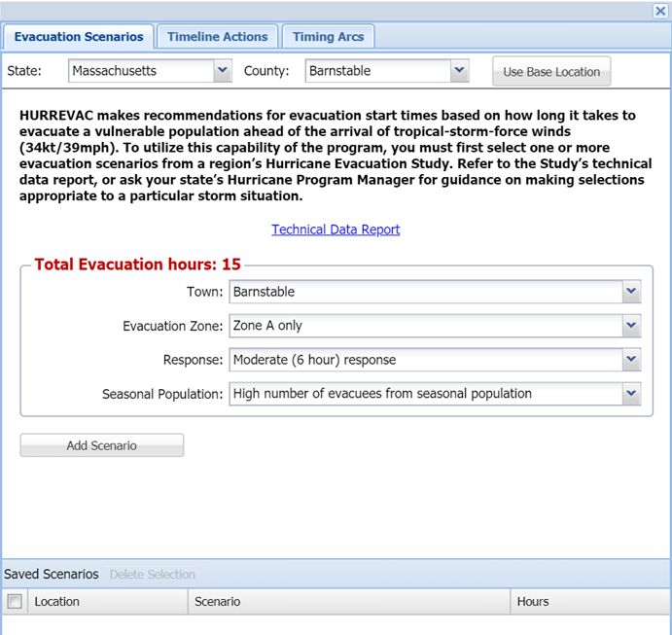Click the County: label

pyautogui.click(x=266, y=71)
